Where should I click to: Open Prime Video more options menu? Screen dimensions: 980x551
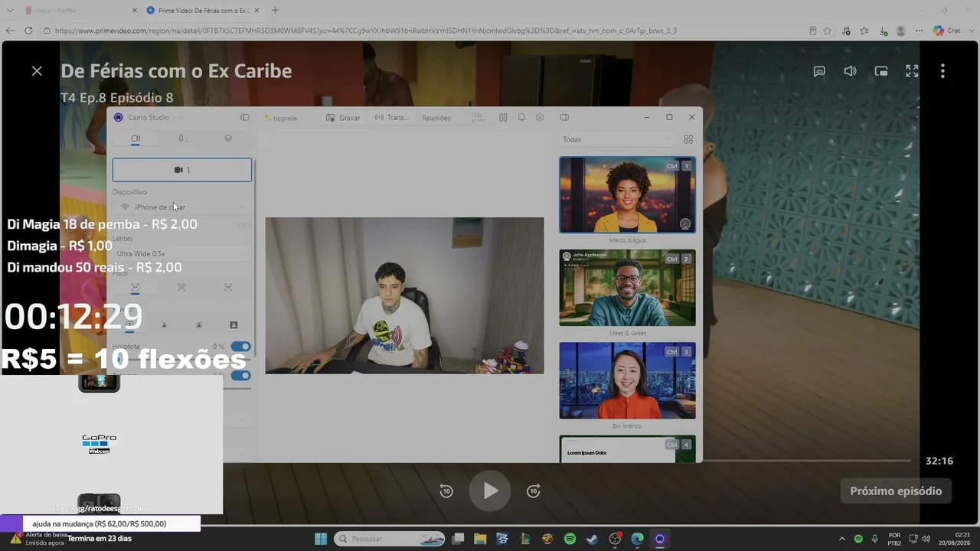[942, 71]
